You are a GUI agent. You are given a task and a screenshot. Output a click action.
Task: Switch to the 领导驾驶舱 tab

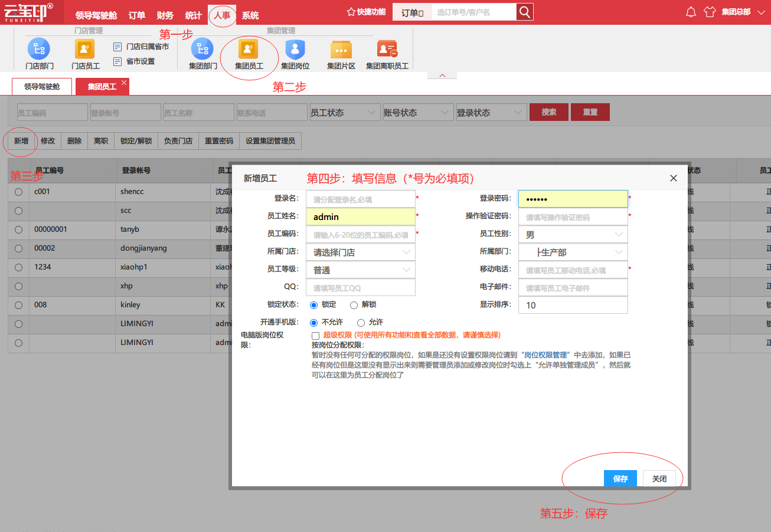point(42,87)
